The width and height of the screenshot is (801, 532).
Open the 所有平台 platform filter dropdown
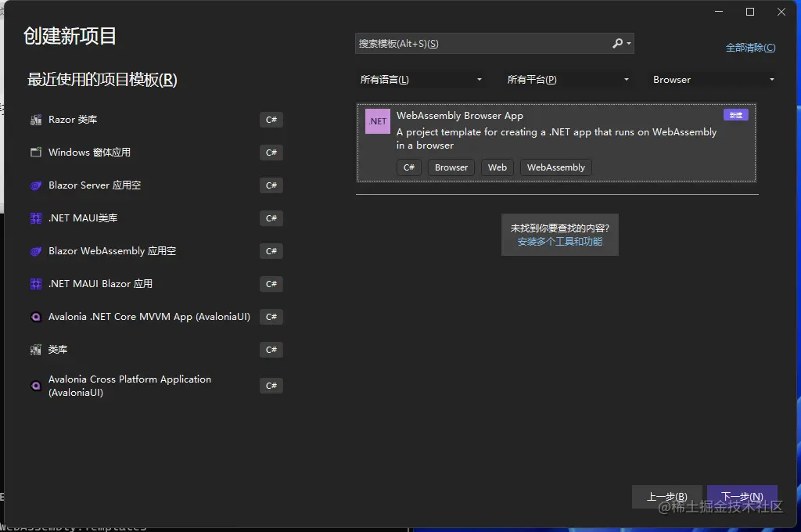pos(568,80)
